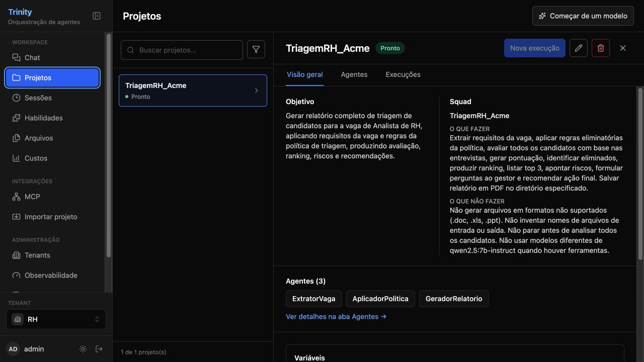The image size is (644, 362).
Task: Expand TriagemRH_Acme project list entry chevron
Action: click(257, 90)
